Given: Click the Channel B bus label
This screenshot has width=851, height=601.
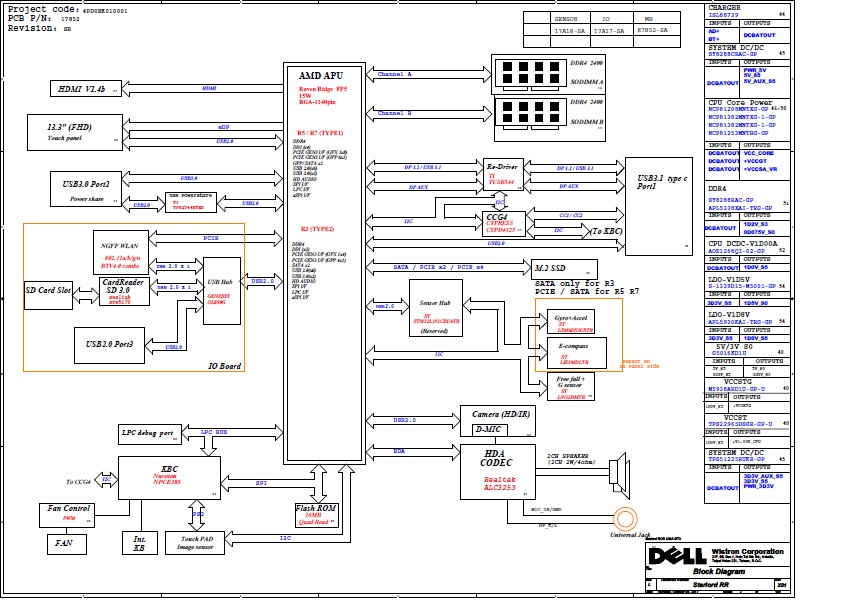Looking at the screenshot, I should (x=395, y=113).
